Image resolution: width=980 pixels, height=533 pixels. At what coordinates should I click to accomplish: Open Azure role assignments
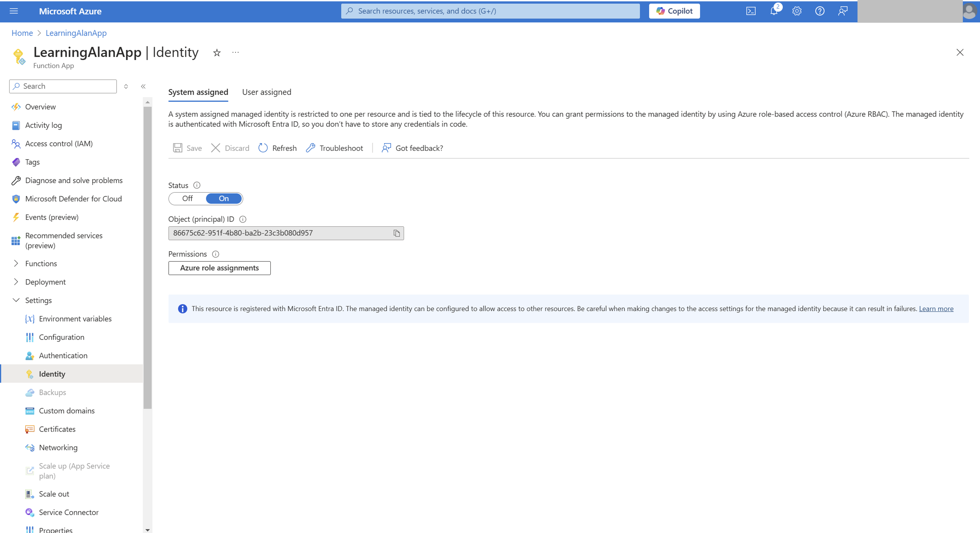coord(220,268)
